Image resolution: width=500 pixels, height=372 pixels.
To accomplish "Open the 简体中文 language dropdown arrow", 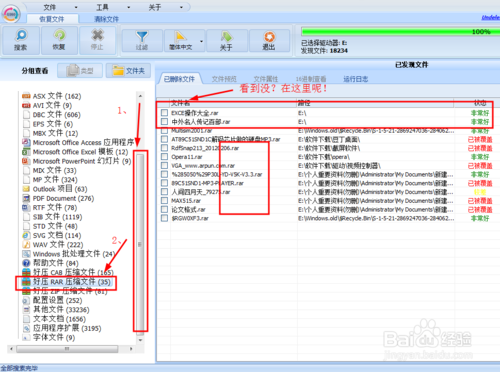I will [x=201, y=41].
